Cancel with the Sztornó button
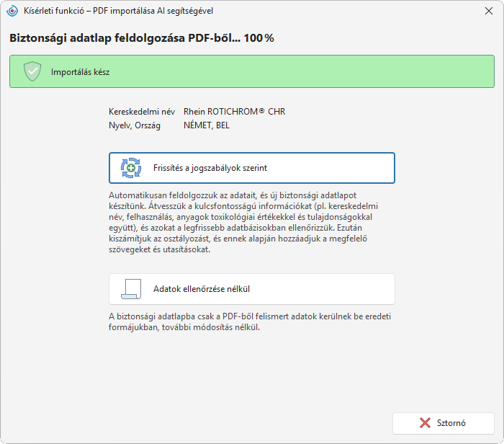Screen dimensions: 504x444 pyautogui.click(x=444, y=423)
